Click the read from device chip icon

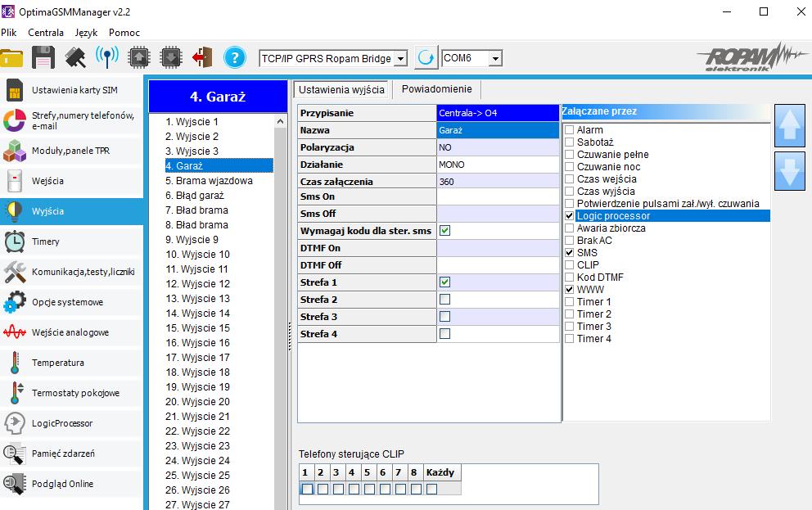coord(139,57)
